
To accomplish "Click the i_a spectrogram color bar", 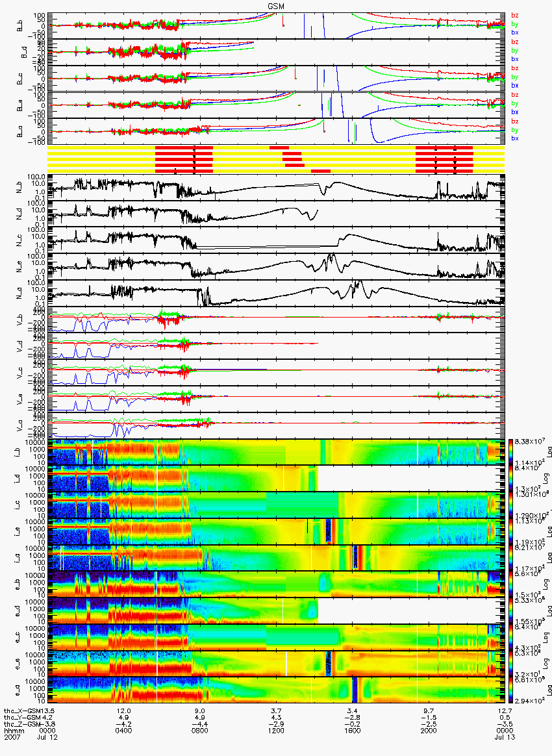I will coord(510,559).
